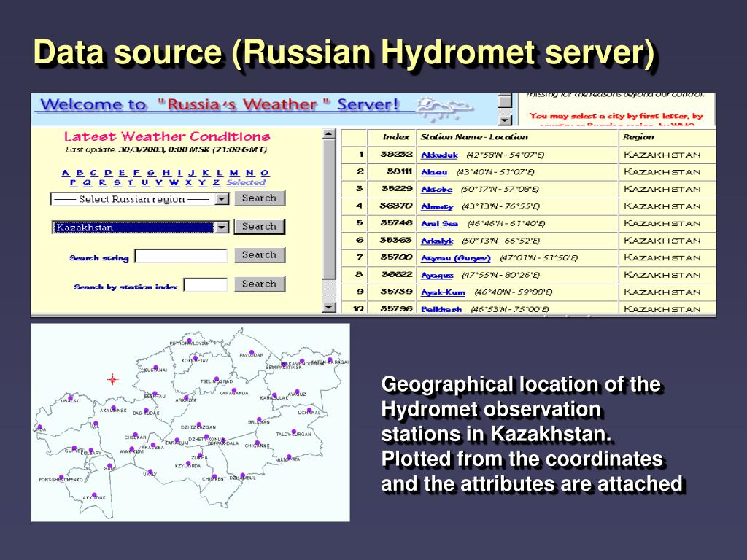Click the red crosshair marker on map

(x=112, y=379)
